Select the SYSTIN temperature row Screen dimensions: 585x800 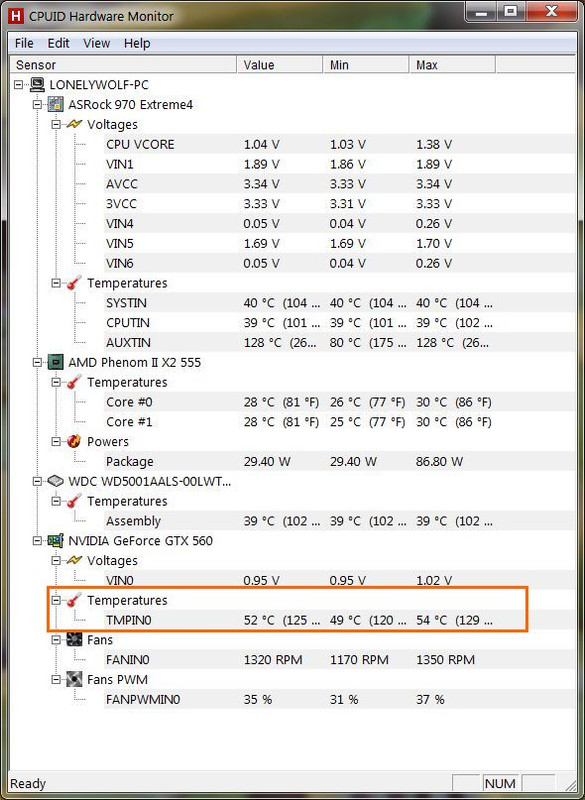[x=338, y=303]
